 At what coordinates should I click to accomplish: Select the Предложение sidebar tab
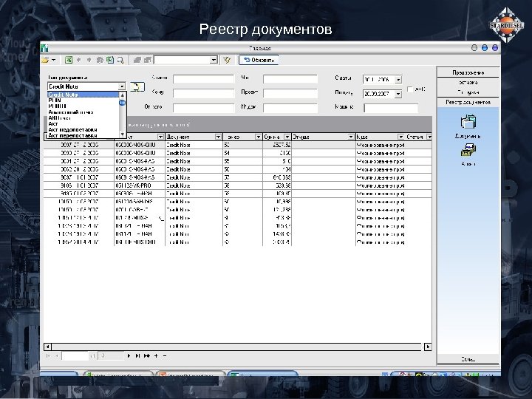pyautogui.click(x=468, y=72)
